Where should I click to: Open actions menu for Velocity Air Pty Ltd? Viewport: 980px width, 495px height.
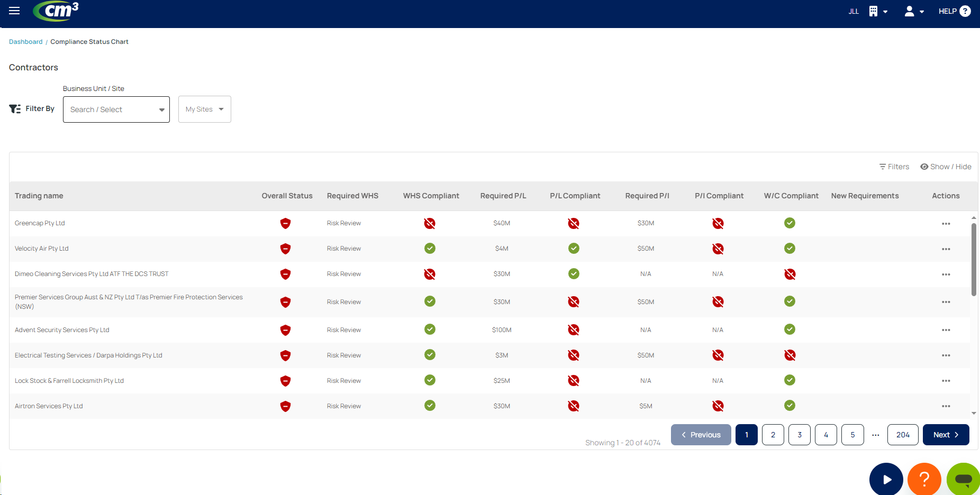pyautogui.click(x=946, y=249)
